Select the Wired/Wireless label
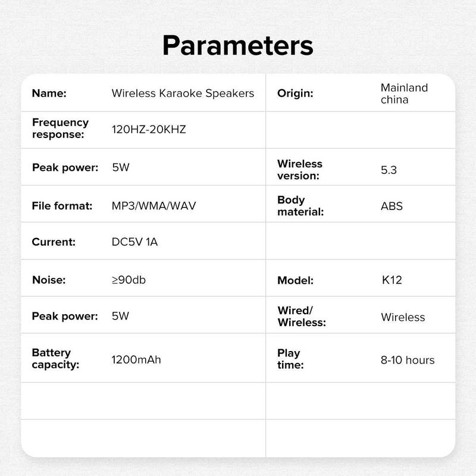This screenshot has height=476, width=476. 302,317
